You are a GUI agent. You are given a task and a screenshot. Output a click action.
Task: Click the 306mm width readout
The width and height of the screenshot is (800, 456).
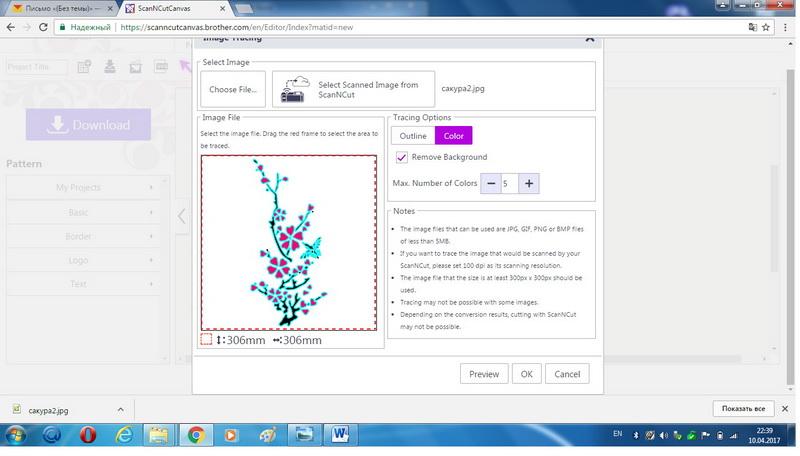[297, 340]
